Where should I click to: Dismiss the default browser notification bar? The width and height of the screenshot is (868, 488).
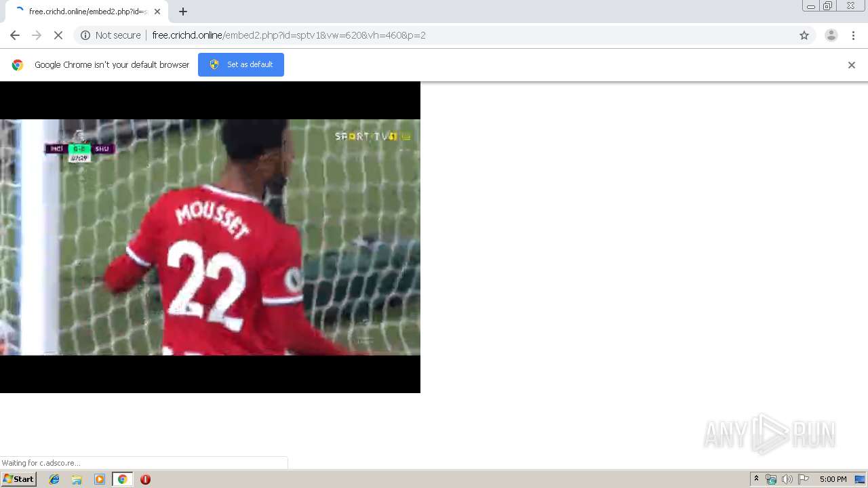852,65
